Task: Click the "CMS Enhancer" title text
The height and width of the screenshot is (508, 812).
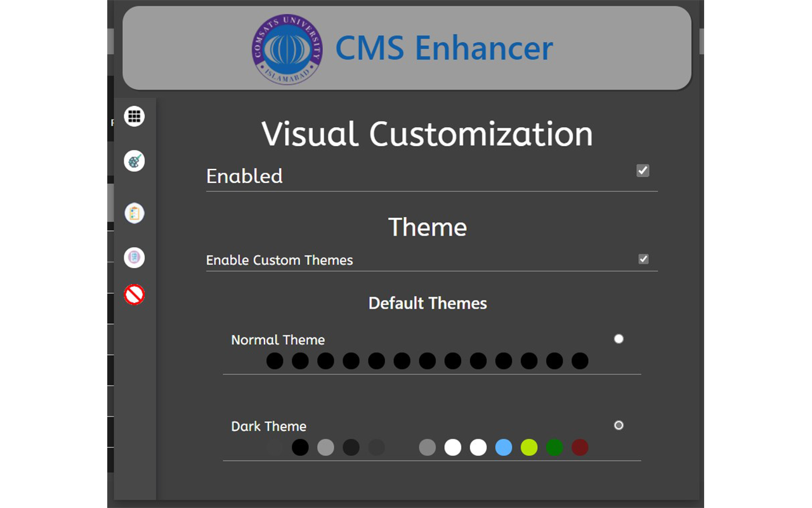Action: 444,48
